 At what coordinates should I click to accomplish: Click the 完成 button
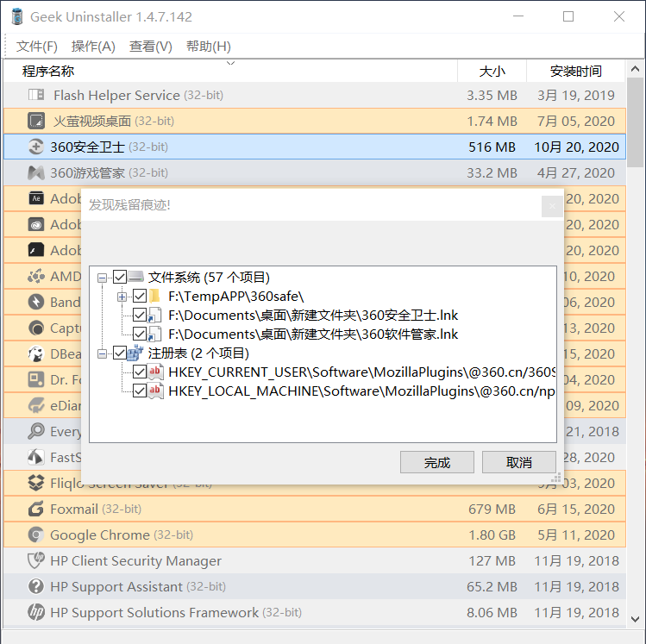[x=437, y=462]
